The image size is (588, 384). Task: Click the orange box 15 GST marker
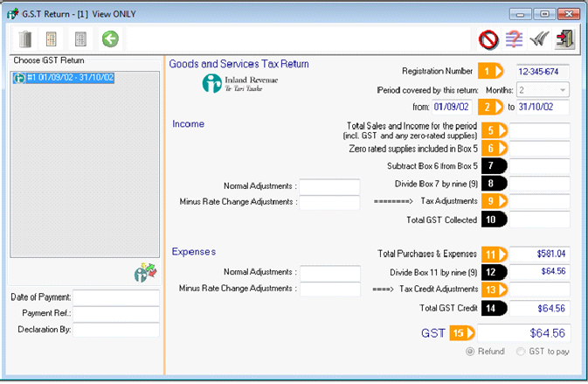pyautogui.click(x=463, y=332)
